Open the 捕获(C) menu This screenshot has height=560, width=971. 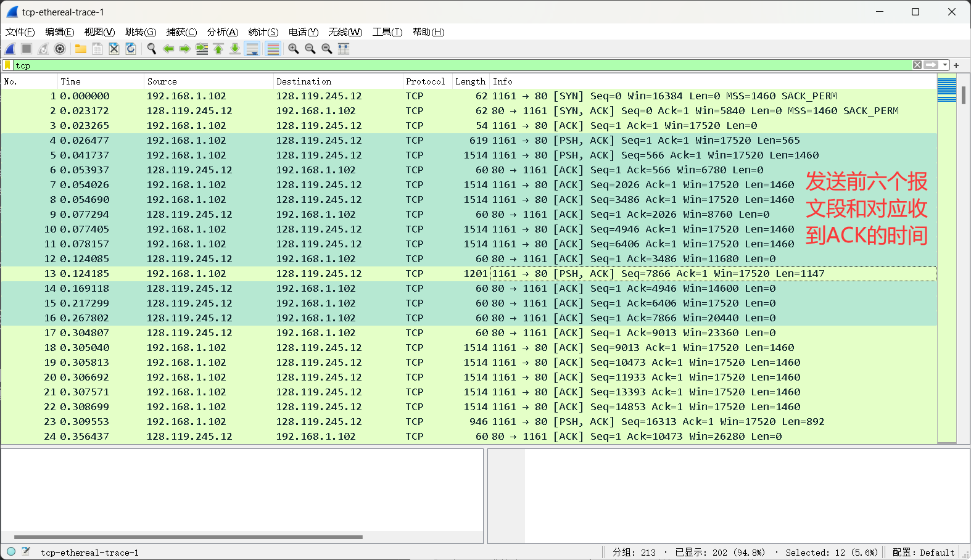pos(181,32)
